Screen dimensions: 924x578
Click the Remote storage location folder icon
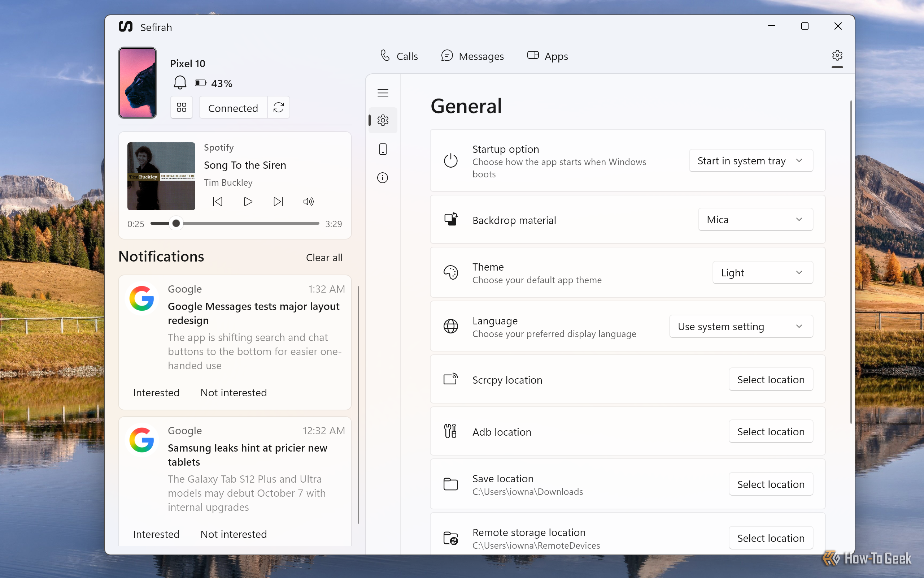pyautogui.click(x=450, y=538)
